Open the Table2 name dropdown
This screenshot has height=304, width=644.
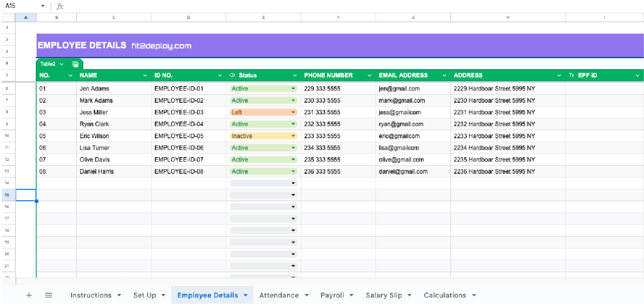pyautogui.click(x=61, y=64)
